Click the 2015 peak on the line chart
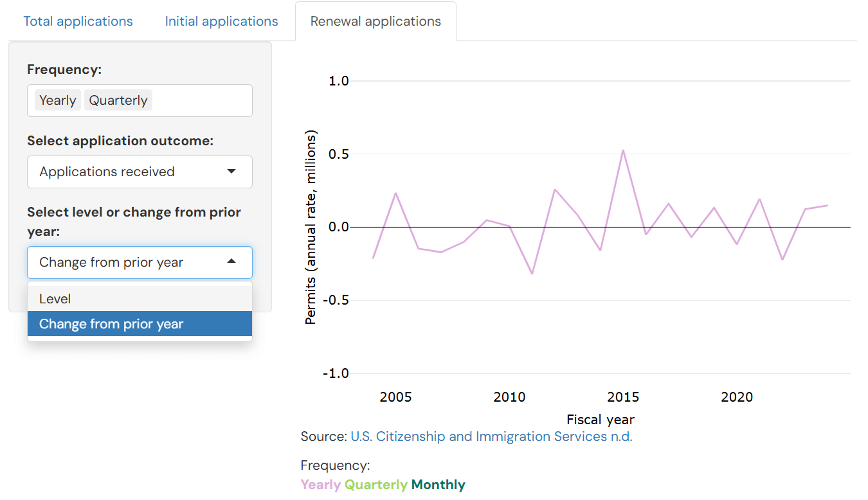 point(623,150)
